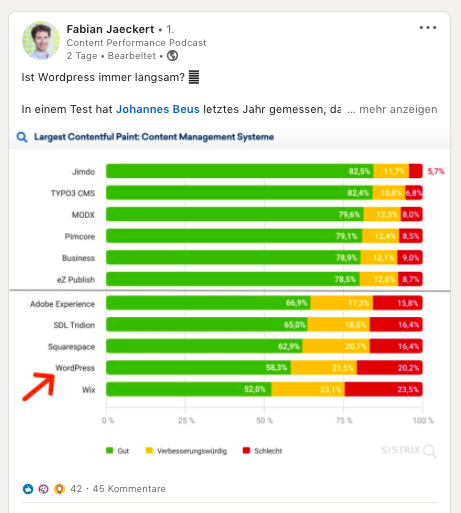The image size is (461, 513).
Task: Click the 42 reactions count
Action: 76,489
